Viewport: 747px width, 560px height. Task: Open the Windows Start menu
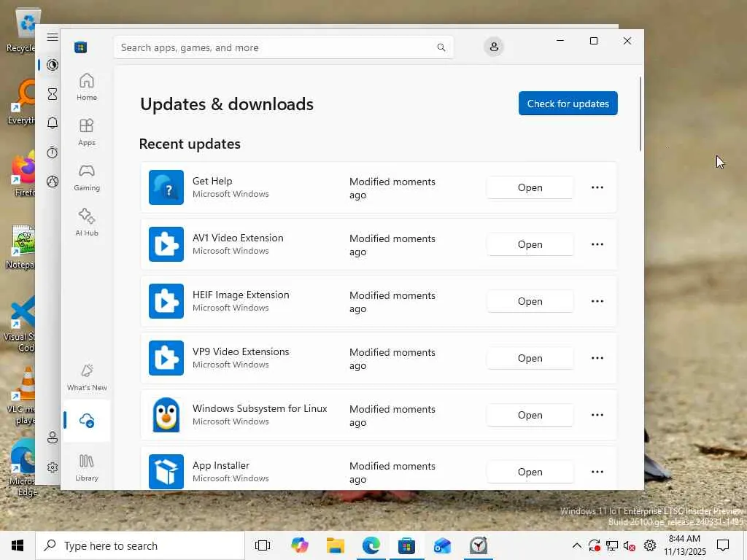click(x=18, y=545)
